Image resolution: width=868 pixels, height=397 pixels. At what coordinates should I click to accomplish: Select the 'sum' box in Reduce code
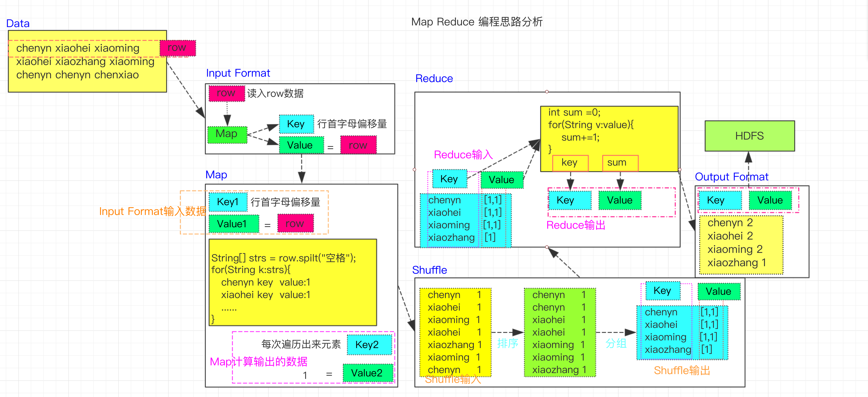620,163
